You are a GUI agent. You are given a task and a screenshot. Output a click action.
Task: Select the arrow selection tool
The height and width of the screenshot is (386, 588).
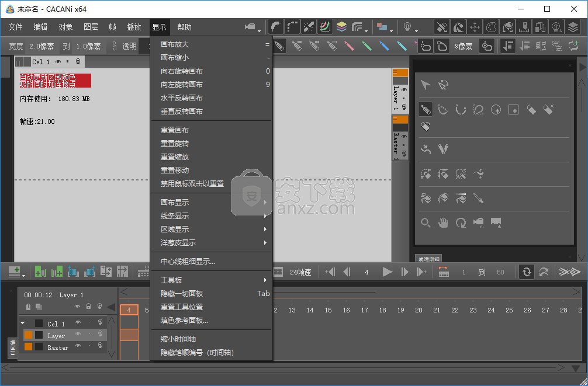point(426,85)
